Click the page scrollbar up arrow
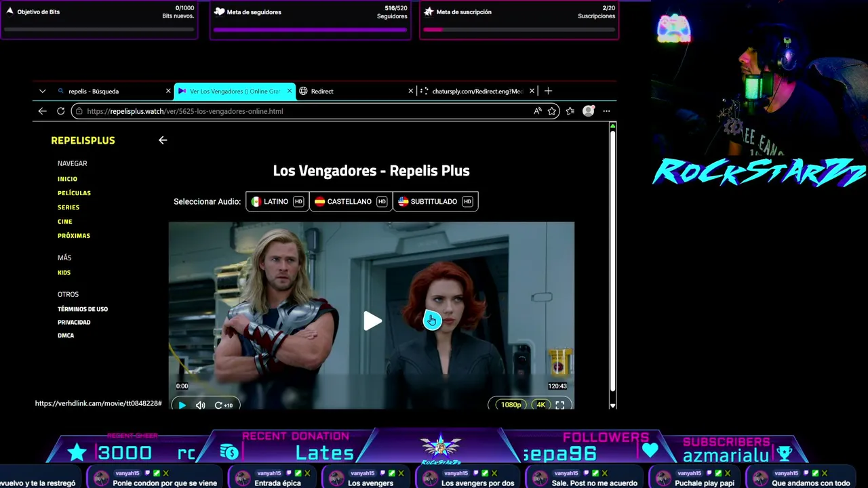Screen dimensions: 868x488 pos(613,126)
